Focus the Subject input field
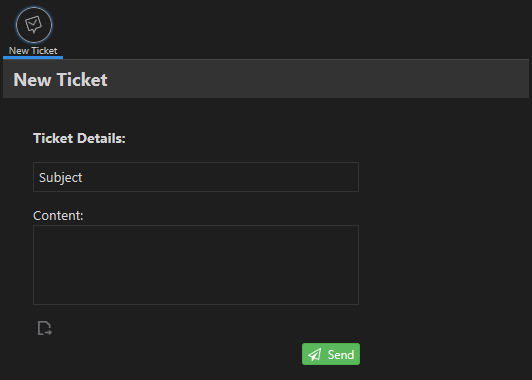 pos(196,177)
